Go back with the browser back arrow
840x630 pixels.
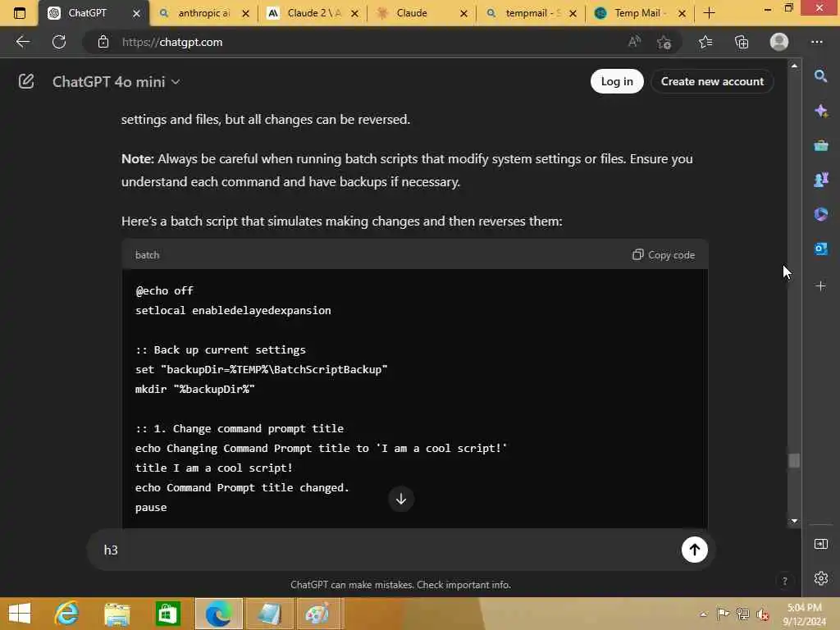coord(22,42)
